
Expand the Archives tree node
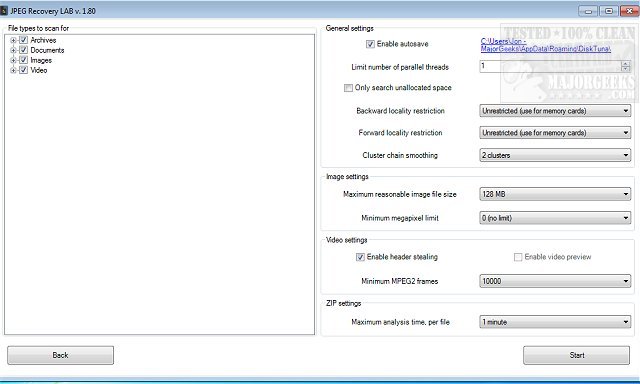[13, 40]
